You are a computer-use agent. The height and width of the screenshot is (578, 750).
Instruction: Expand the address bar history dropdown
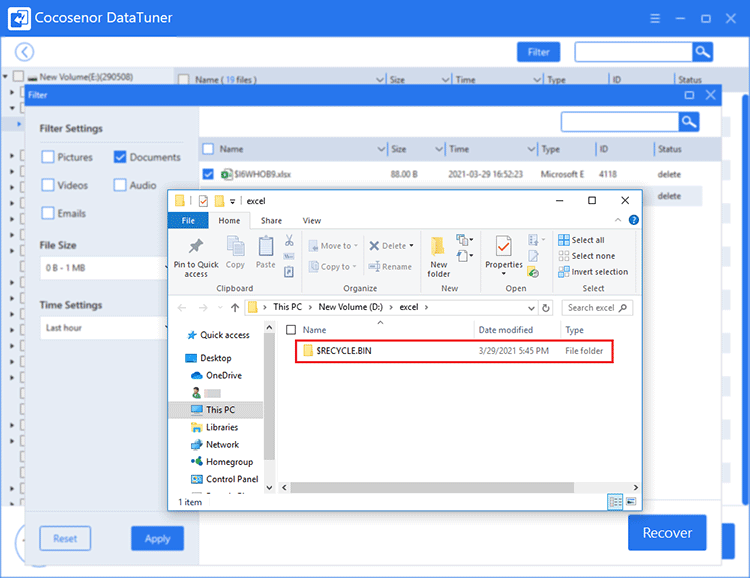pyautogui.click(x=531, y=308)
